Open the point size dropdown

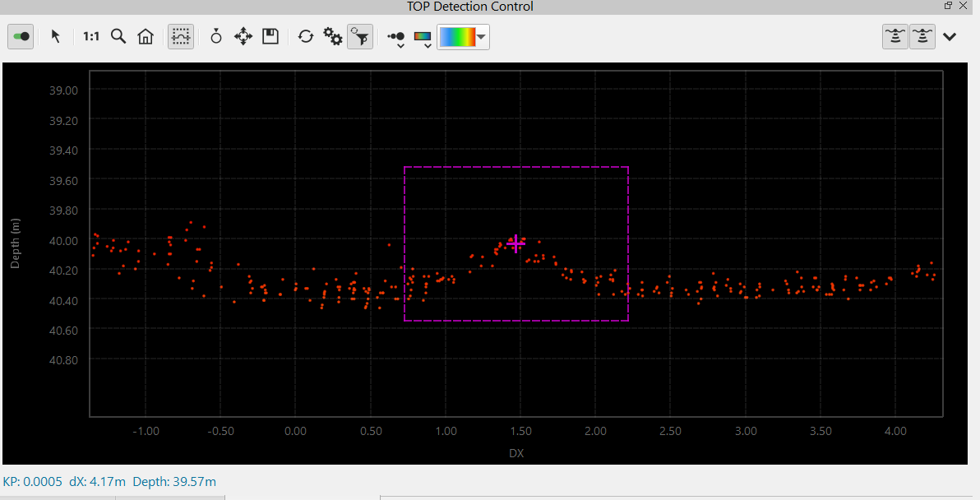(x=396, y=39)
